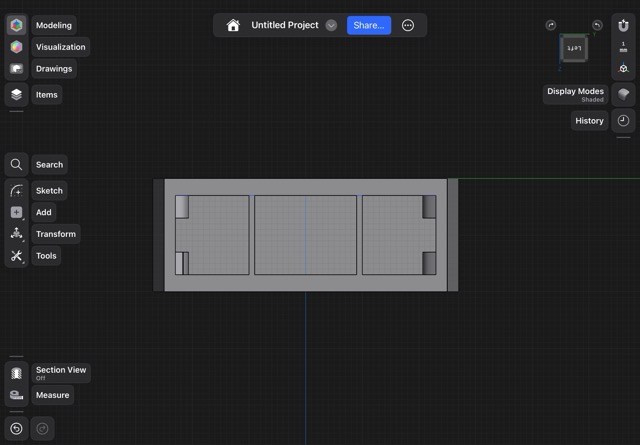Image resolution: width=640 pixels, height=445 pixels.
Task: Open the History clock icon
Action: (x=623, y=120)
